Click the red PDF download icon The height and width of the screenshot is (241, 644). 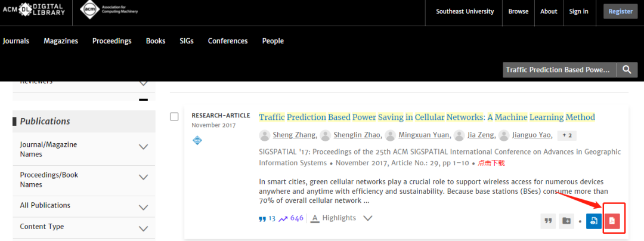(x=612, y=221)
